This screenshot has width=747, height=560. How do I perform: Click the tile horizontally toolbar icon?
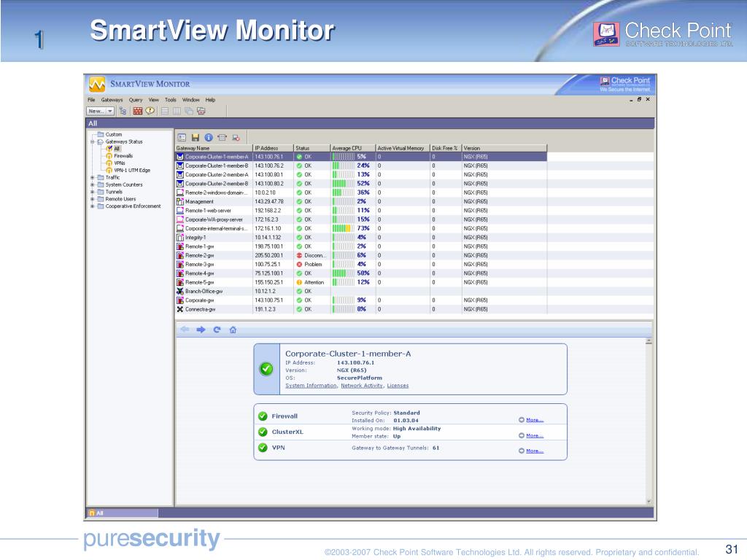click(x=165, y=111)
